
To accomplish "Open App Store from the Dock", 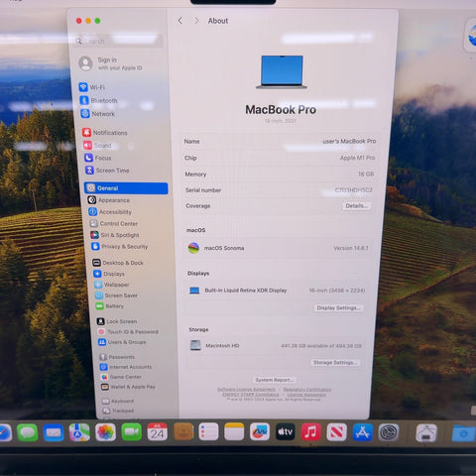I will click(363, 432).
